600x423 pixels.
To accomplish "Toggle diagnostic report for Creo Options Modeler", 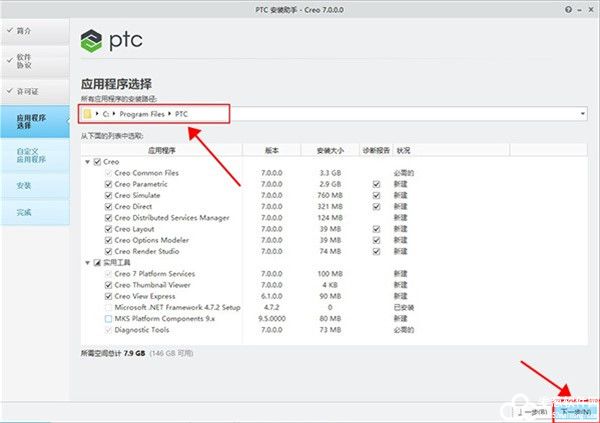I will pos(377,240).
